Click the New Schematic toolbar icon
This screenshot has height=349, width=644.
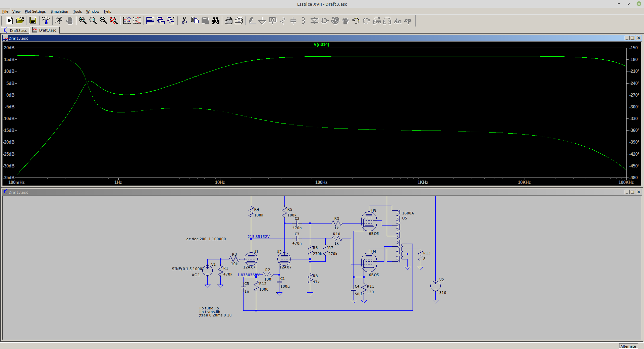(9, 21)
